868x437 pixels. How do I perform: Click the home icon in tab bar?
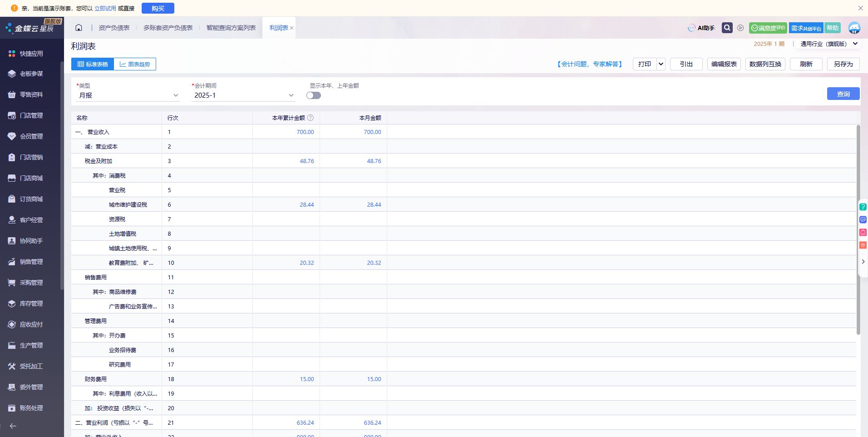pos(79,28)
